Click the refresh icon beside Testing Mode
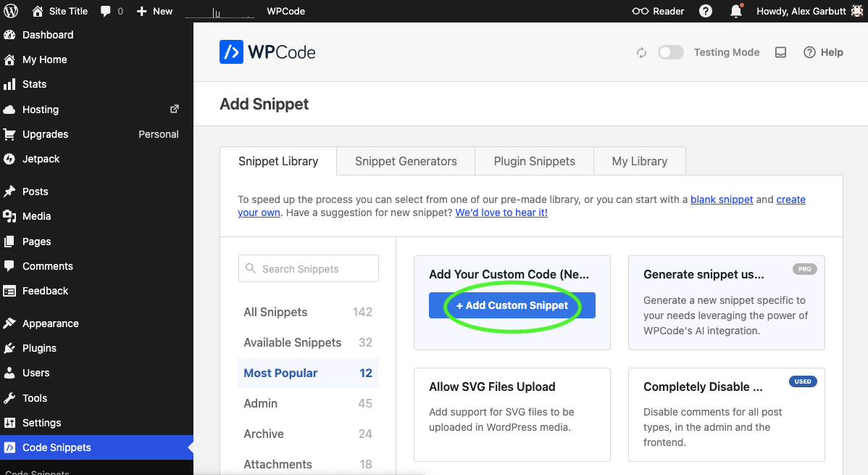Image resolution: width=868 pixels, height=475 pixels. 641,53
